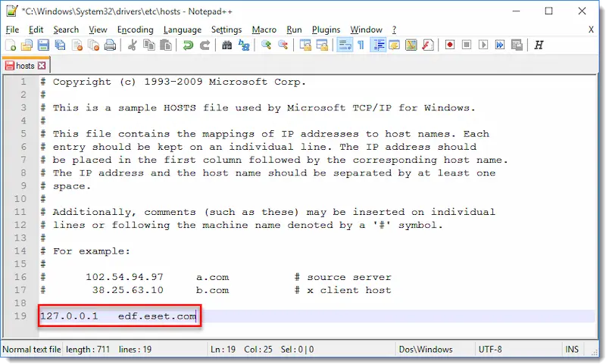Screen dimensions: 606x364
Task: Toggle Word wrap toolbar button
Action: [345, 45]
